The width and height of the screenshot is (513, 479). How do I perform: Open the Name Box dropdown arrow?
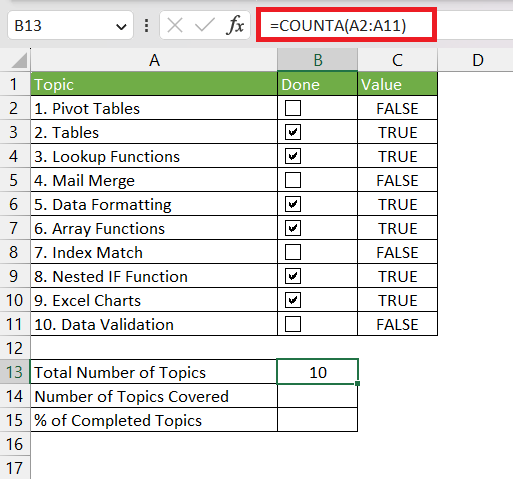[121, 26]
